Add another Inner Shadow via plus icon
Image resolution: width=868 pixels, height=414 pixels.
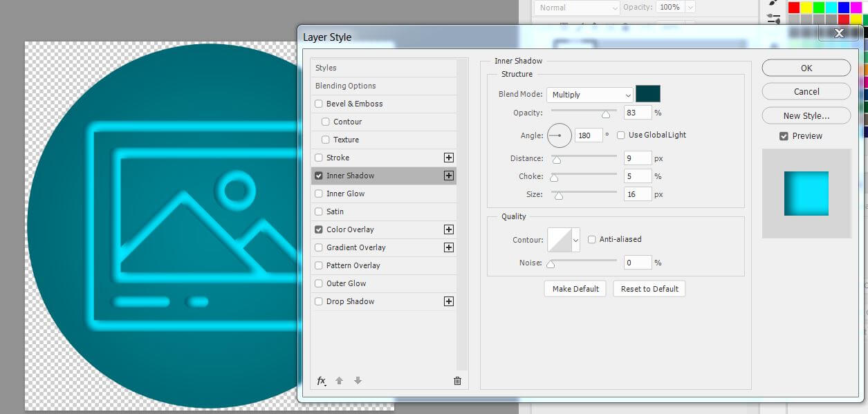[x=449, y=176]
